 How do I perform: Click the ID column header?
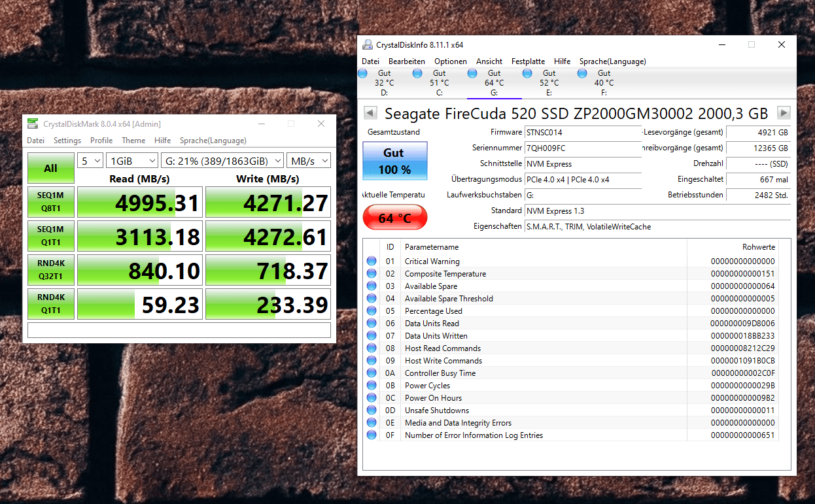(390, 247)
